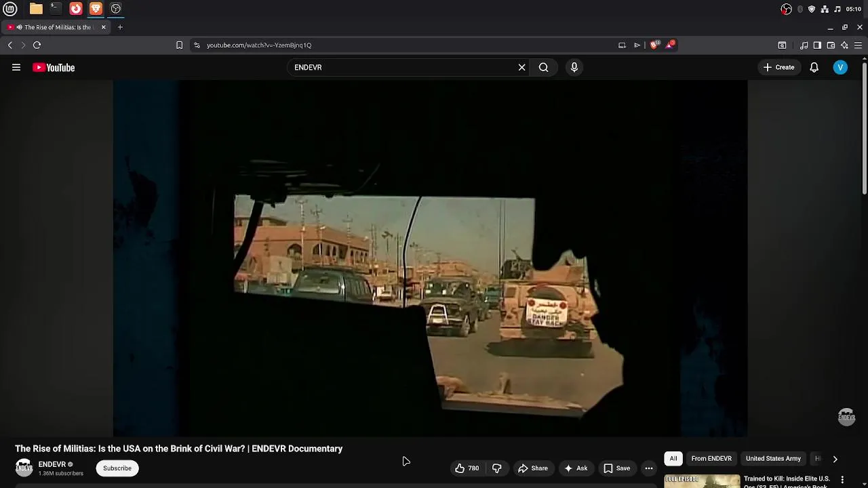Select the United States Army chip
The width and height of the screenshot is (868, 488).
click(773, 459)
